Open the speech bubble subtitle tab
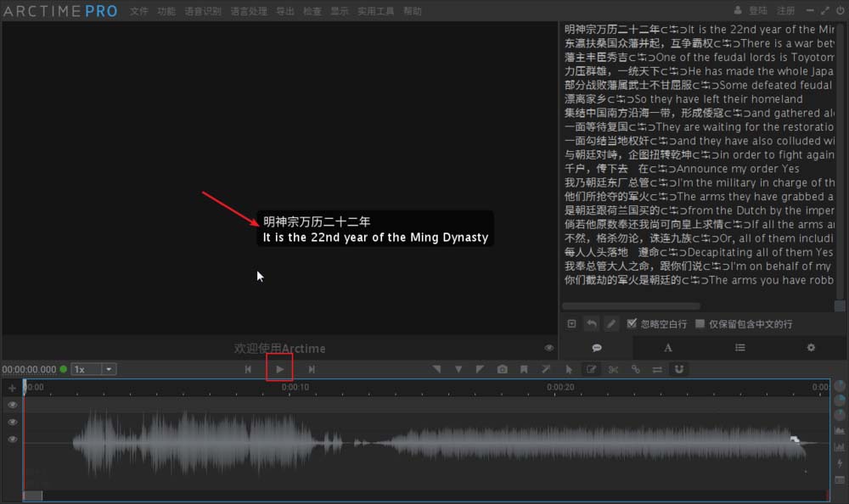 click(x=596, y=347)
